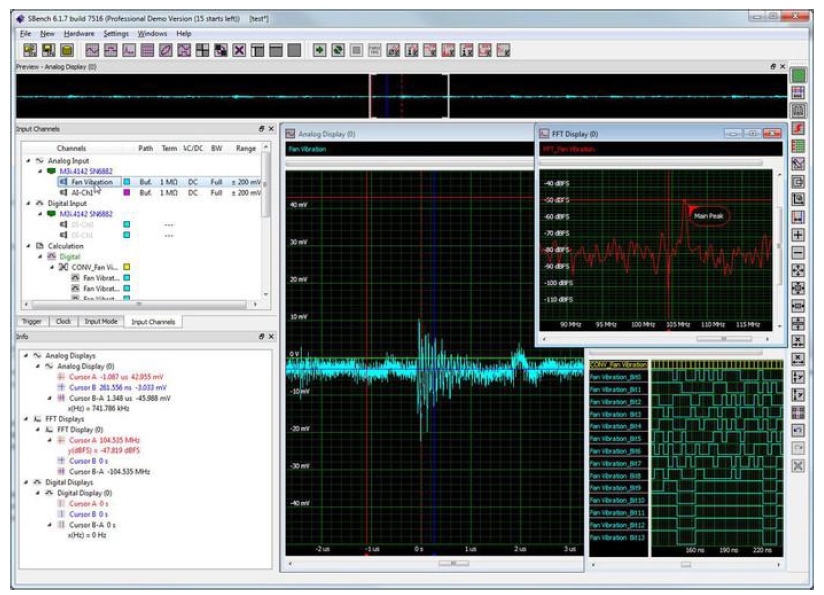Screen dimensions: 824x595
Task: Click the yellow cylinder icon in top toolbar
Action: [x=66, y=50]
